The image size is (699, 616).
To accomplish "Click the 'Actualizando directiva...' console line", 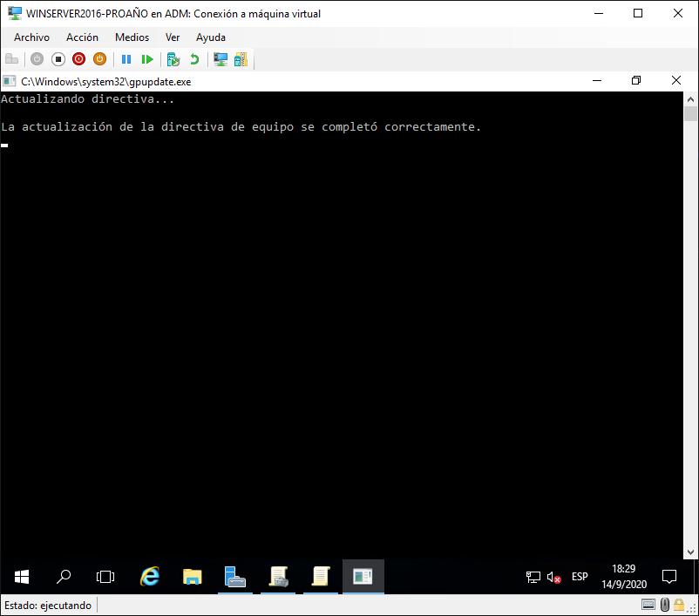I will click(87, 99).
